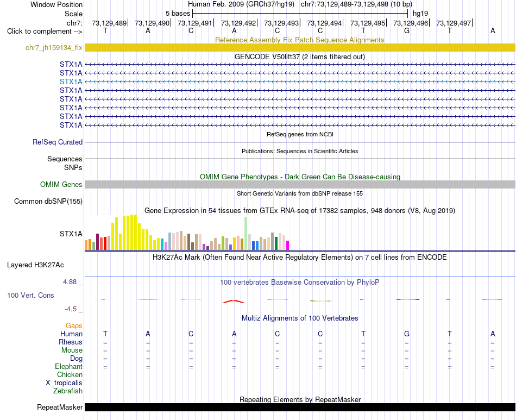Open '100 vertebrates Basewise Conservation by PhyloP' title

299,282
